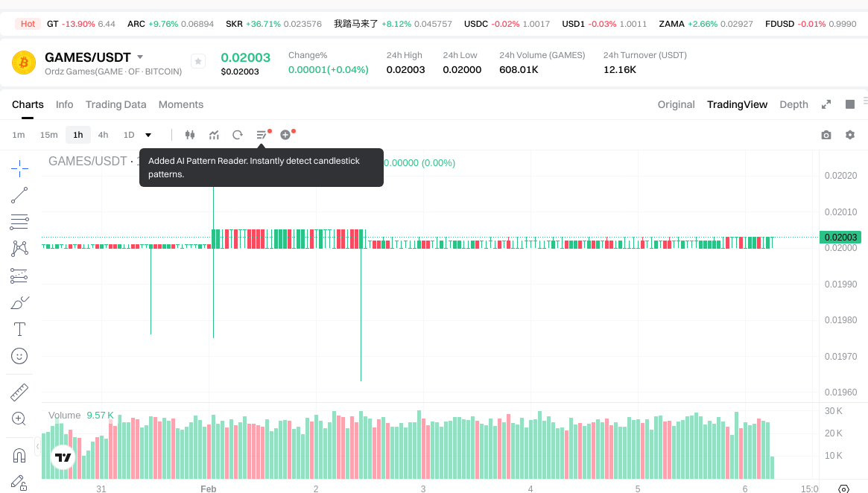Viewport: 868px width, 493px height.
Task: Expand the GAMES/USDT pair dropdown
Action: (x=140, y=57)
